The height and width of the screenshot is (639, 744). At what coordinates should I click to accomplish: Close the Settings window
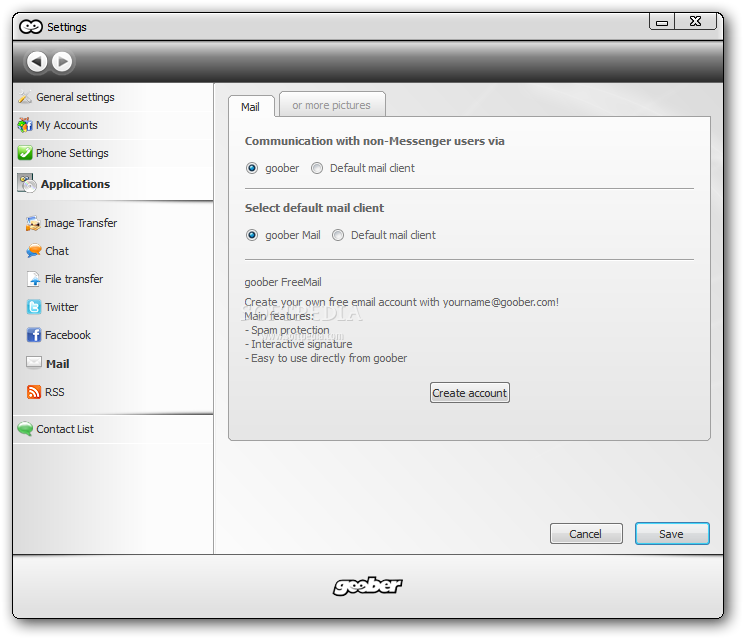tap(696, 21)
